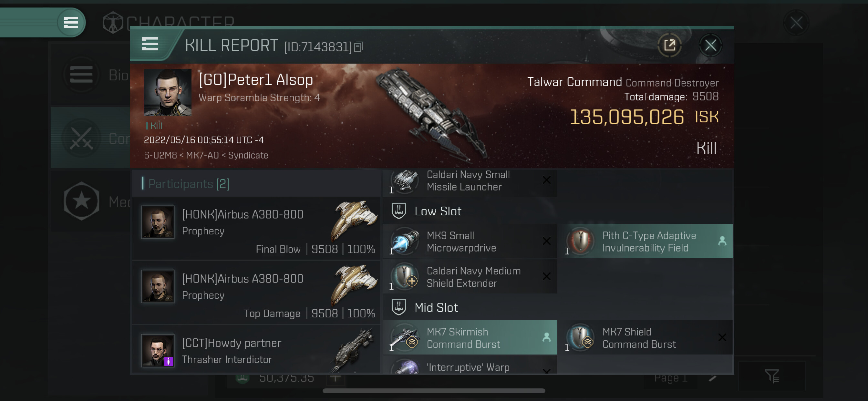Close the Kill Report window

(x=710, y=45)
